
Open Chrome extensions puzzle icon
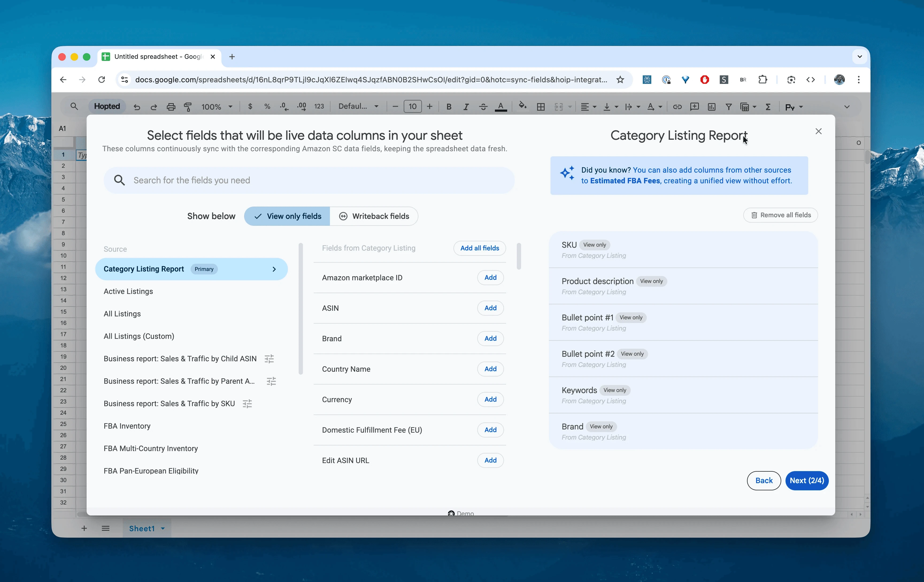[x=763, y=80]
